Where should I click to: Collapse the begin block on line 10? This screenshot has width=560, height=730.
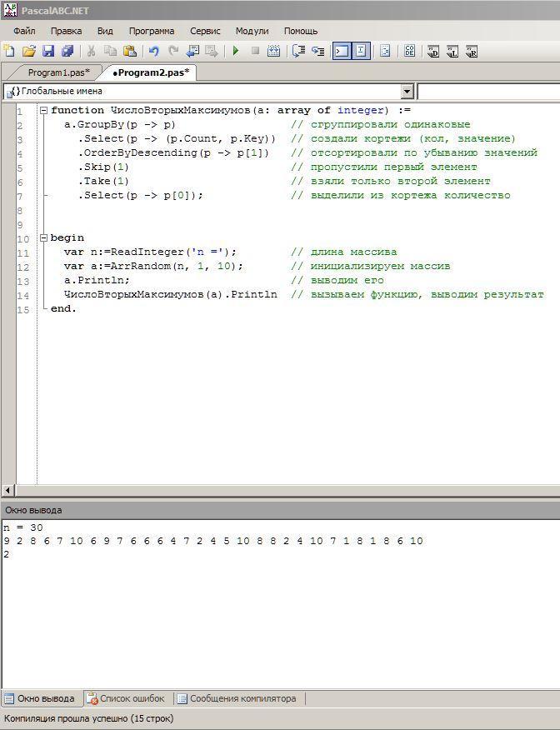(43, 237)
